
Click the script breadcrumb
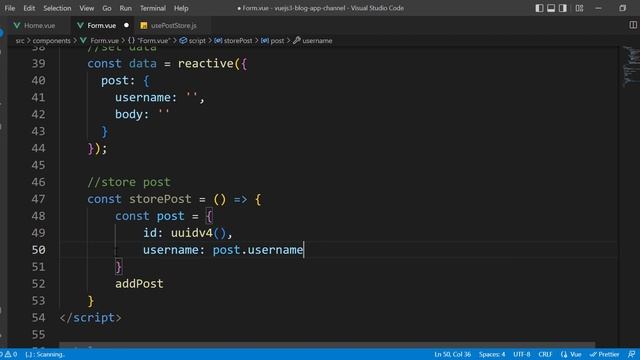(193, 40)
